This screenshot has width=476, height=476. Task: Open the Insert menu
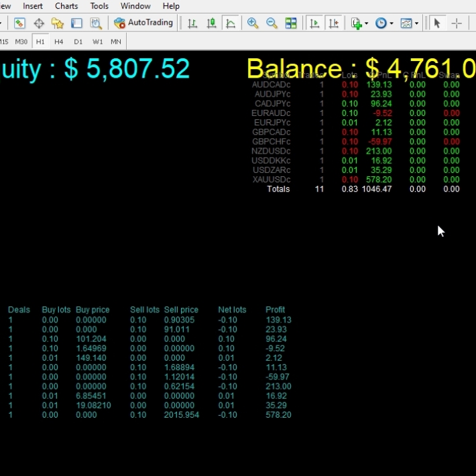[x=33, y=6]
